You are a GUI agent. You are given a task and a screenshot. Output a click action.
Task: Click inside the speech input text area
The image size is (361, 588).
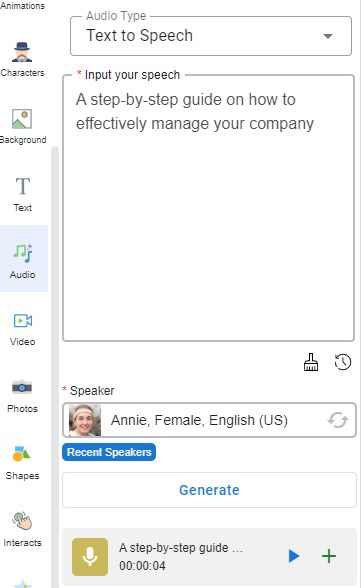tap(208, 208)
